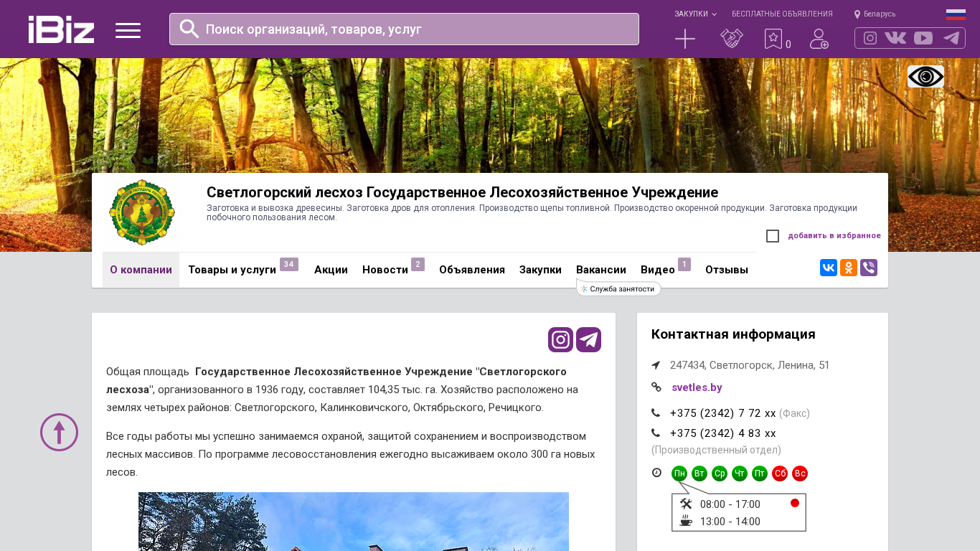The image size is (980, 551).
Task: Open 'БЕСПЛАТНЫЕ ОБЪЯВЛЕНИЯ' link
Action: tap(782, 14)
